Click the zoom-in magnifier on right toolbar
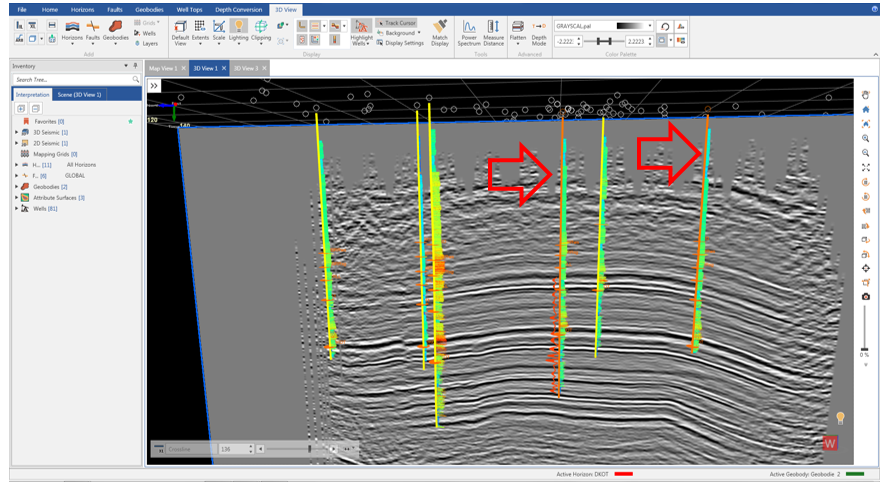The image size is (889, 490). 866,138
